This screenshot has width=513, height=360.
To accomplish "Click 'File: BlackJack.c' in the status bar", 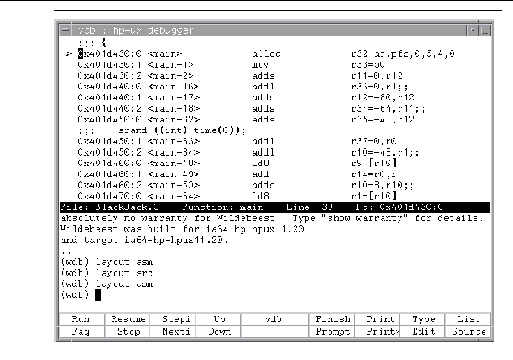I will coord(110,207).
